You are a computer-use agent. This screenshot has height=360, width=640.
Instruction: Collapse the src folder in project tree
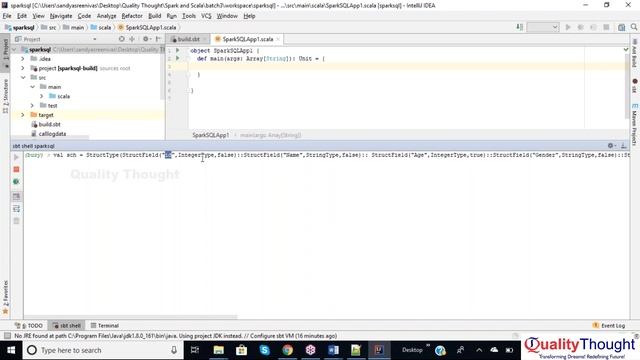23,78
